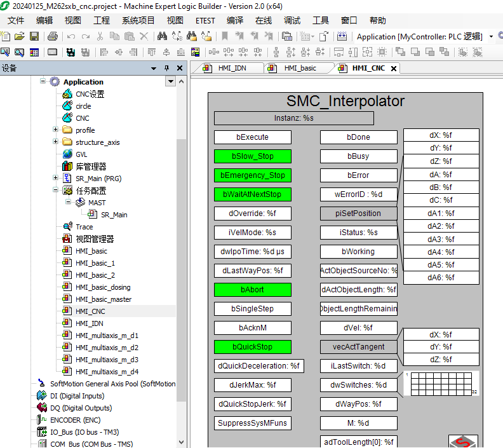Toggle the bSlow_Stop green indicator
The width and height of the screenshot is (503, 448).
(x=252, y=156)
